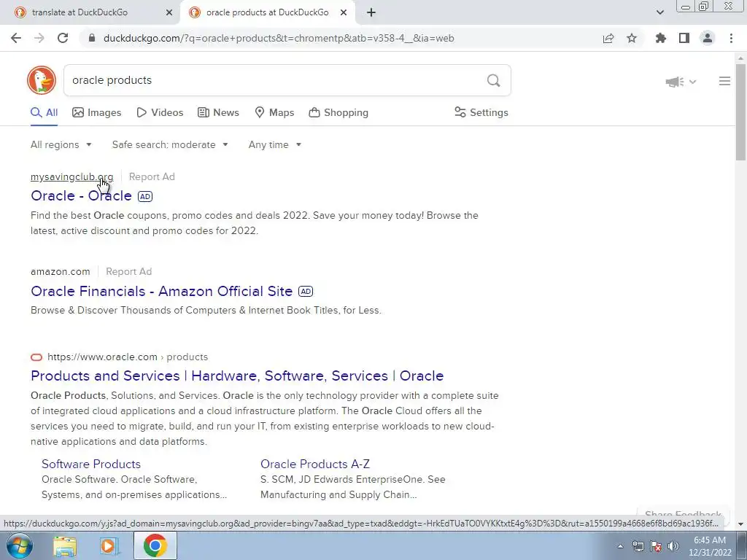
Task: Open the megaphone spread-the-word menu
Action: coord(681,82)
